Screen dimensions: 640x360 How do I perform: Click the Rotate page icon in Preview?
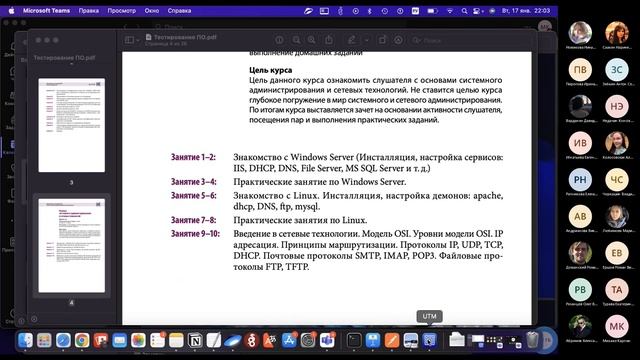(382, 40)
